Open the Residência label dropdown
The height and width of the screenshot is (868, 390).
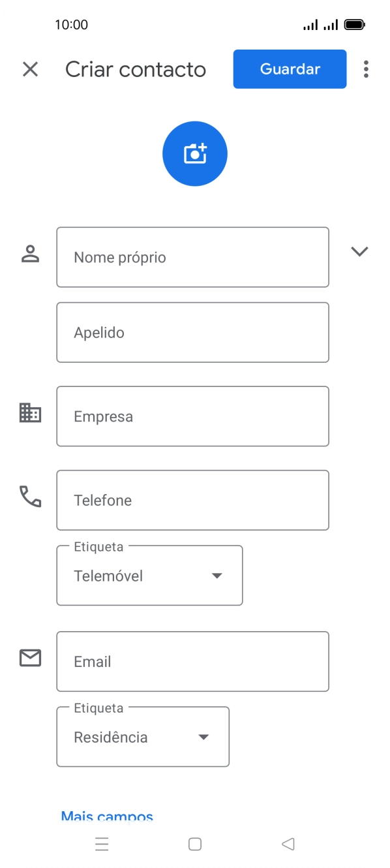pos(203,737)
